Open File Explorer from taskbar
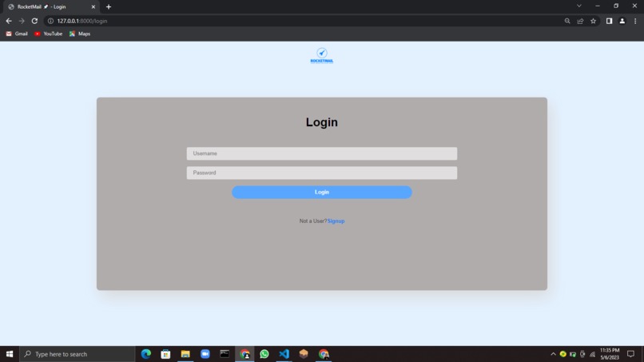The height and width of the screenshot is (362, 644). pos(185,354)
